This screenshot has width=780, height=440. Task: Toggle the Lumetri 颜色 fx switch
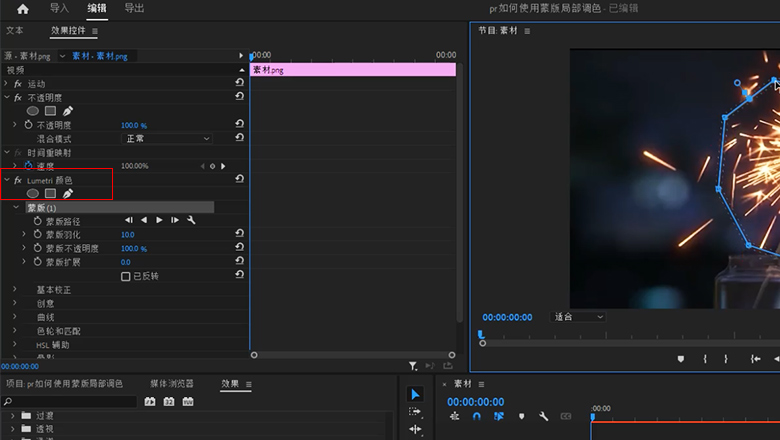(x=18, y=180)
